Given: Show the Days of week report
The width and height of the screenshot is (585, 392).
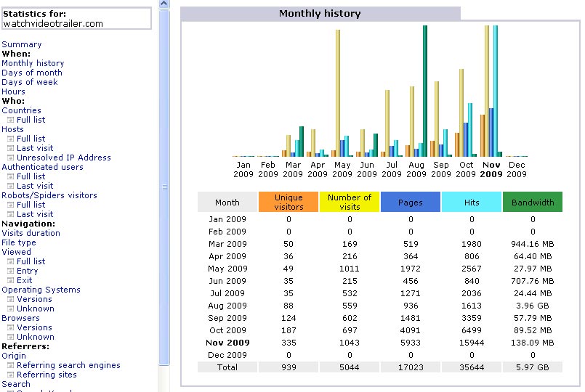Looking at the screenshot, I should pyautogui.click(x=30, y=82).
